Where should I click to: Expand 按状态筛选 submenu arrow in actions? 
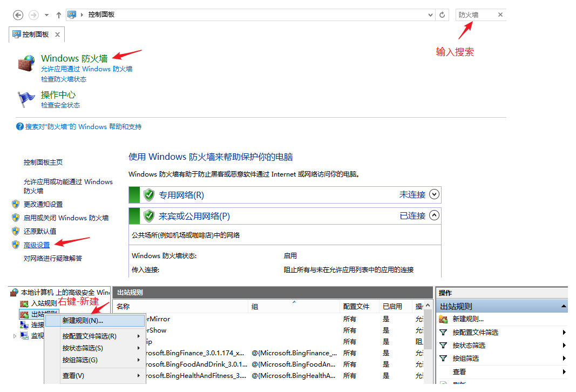[x=564, y=346]
